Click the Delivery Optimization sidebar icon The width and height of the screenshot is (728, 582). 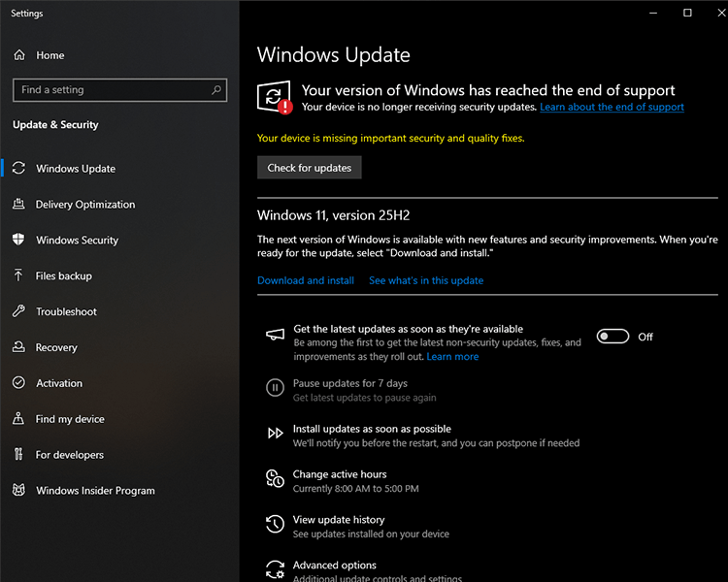coord(18,204)
